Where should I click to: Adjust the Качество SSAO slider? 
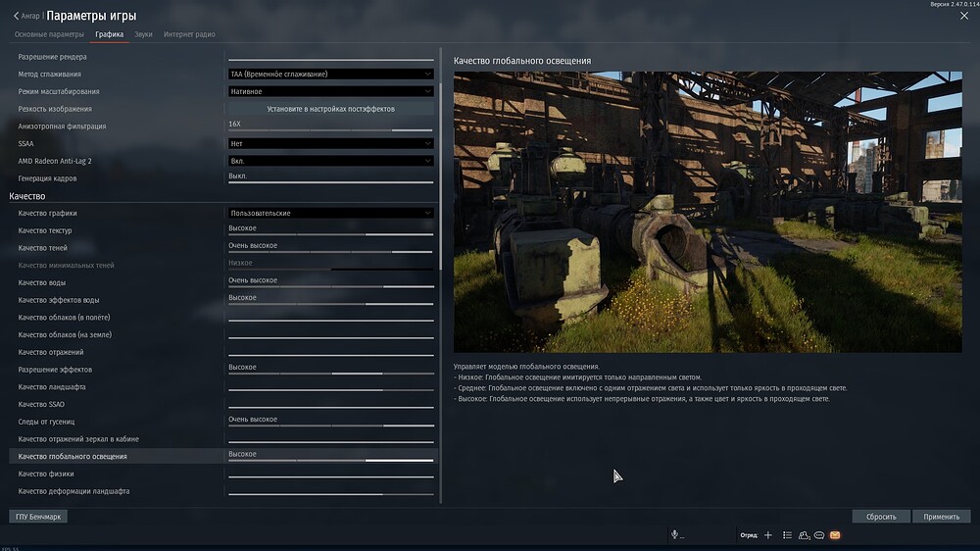[330, 407]
